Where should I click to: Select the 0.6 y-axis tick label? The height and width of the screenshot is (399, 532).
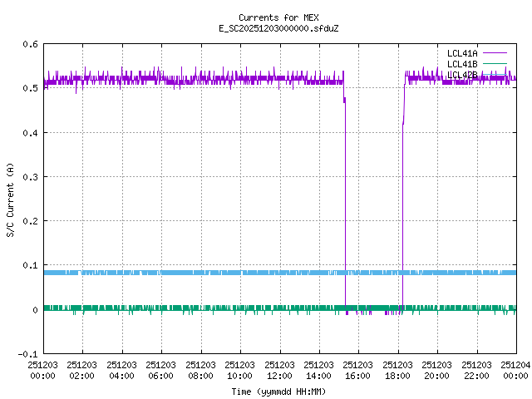[x=29, y=44]
